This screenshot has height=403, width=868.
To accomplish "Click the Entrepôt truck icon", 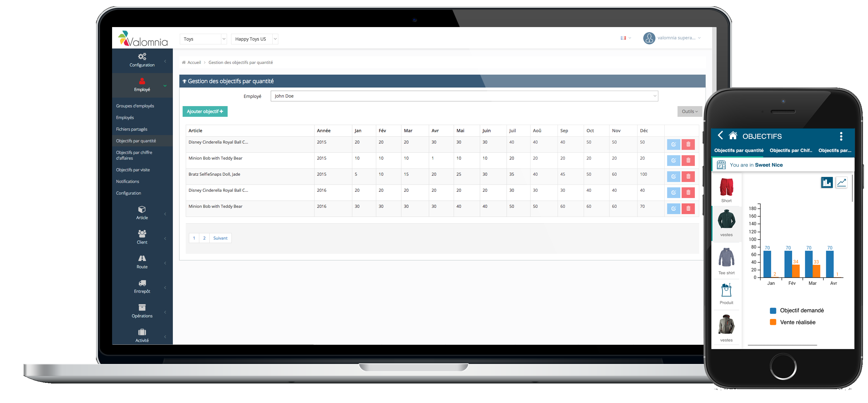I will tap(142, 283).
